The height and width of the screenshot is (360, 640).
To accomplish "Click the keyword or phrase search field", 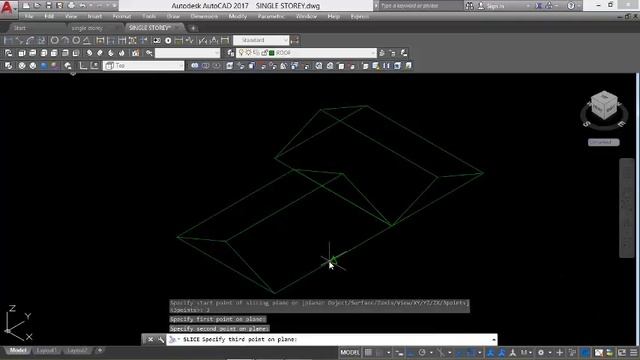I will coord(421,6).
